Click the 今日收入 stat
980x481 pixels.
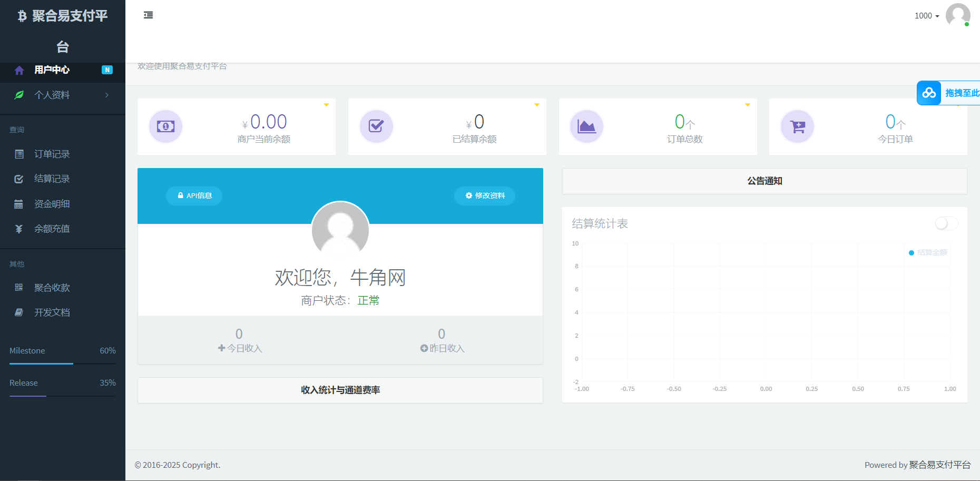click(x=240, y=341)
